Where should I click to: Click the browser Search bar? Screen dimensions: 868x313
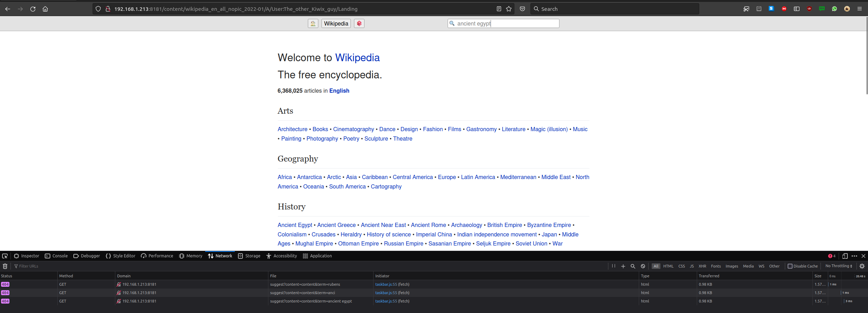click(x=615, y=9)
